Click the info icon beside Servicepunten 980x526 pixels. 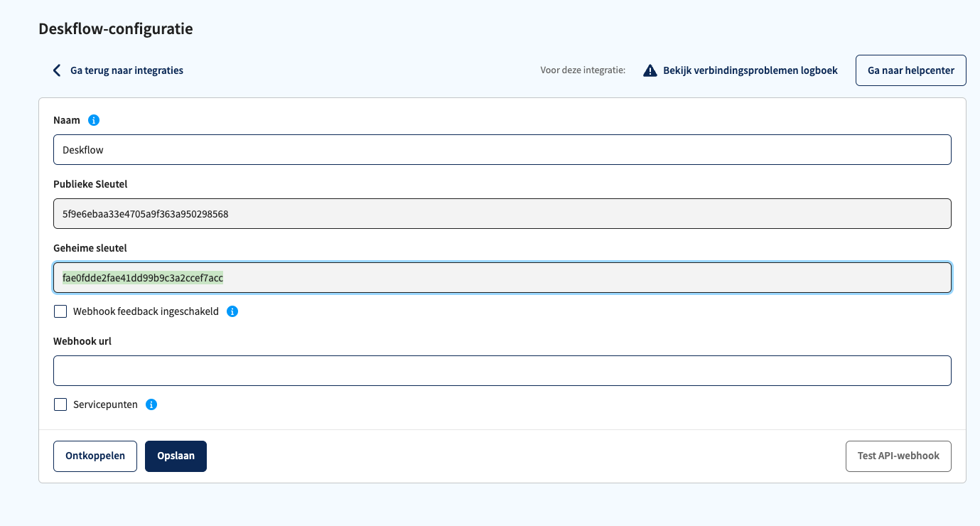click(150, 404)
